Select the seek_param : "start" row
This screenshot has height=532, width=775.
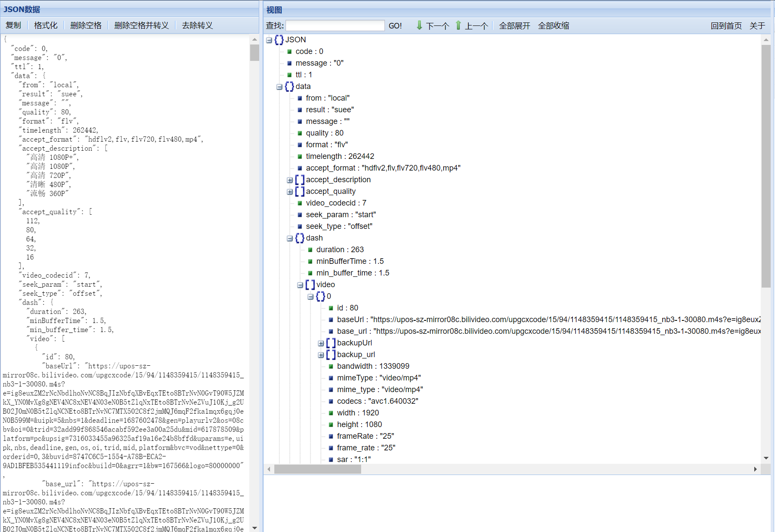coord(341,215)
